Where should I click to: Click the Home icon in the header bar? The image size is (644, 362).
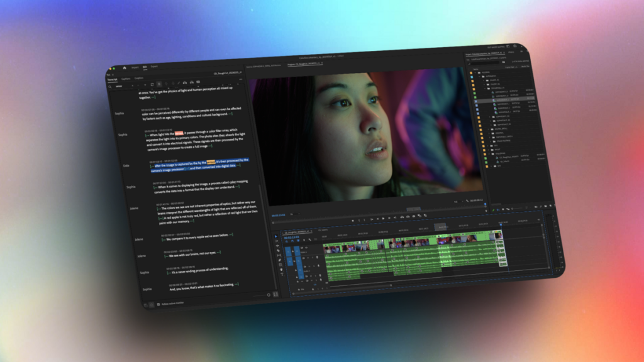125,67
